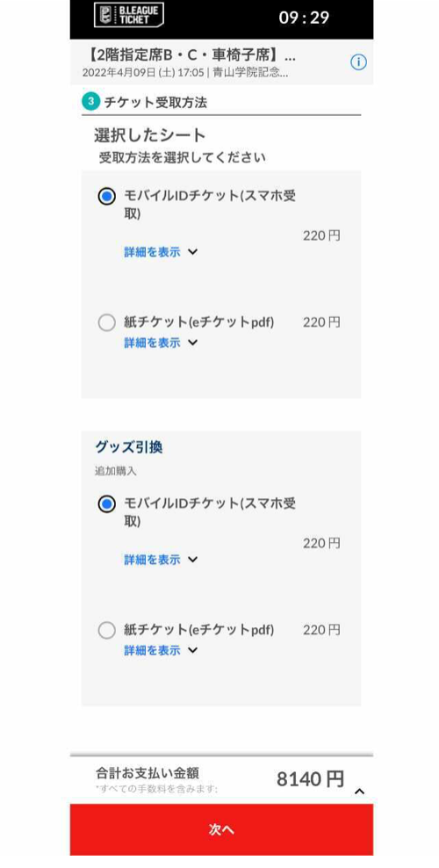Screen dimensions: 439x868
Task: Expand the total payment breakdown caret
Action: point(359,792)
